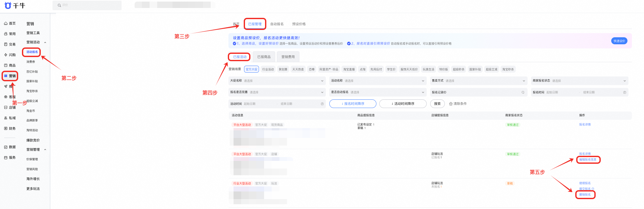Open the 是否自动报名 dropdown

378,92
